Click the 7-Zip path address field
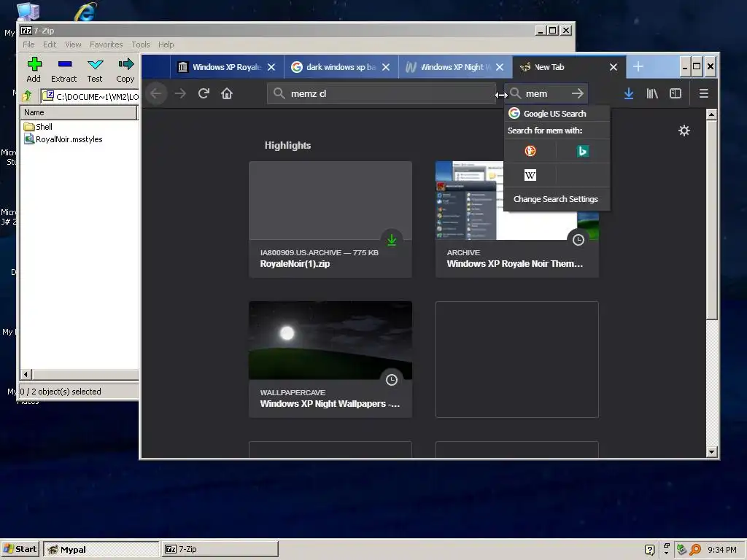This screenshot has height=560, width=747. [x=90, y=96]
